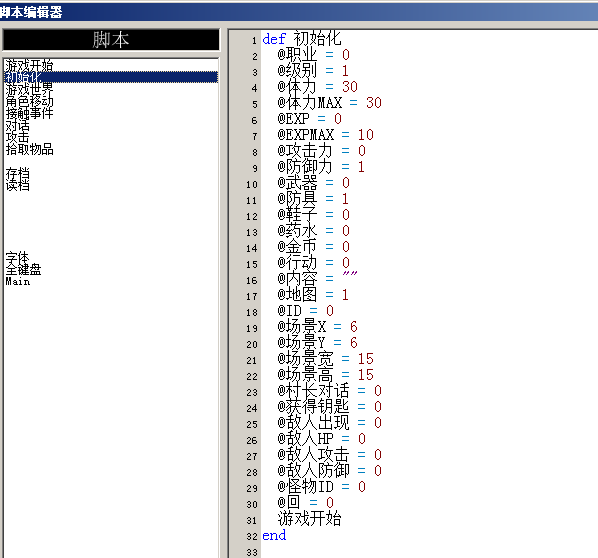Click the line '@获得钥匙 = 0'
Image resolution: width=598 pixels, height=558 pixels.
[330, 407]
